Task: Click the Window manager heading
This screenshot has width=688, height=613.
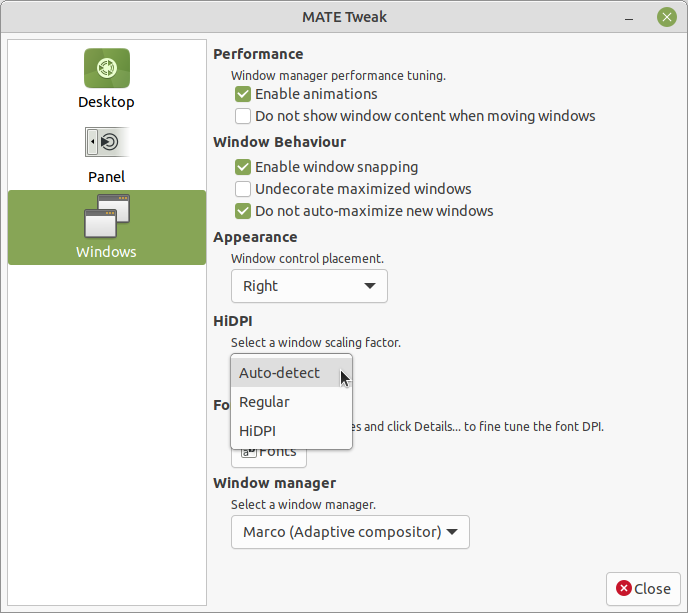Action: (x=275, y=483)
